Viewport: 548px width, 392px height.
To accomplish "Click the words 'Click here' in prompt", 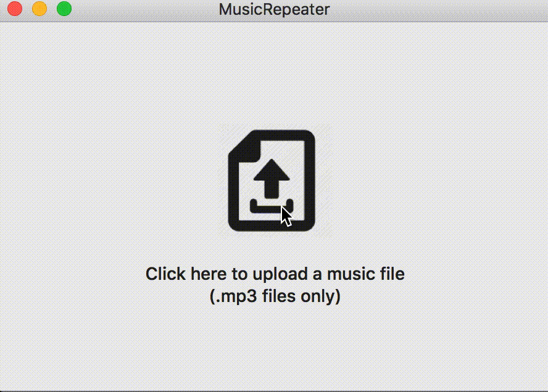I will pyautogui.click(x=187, y=274).
